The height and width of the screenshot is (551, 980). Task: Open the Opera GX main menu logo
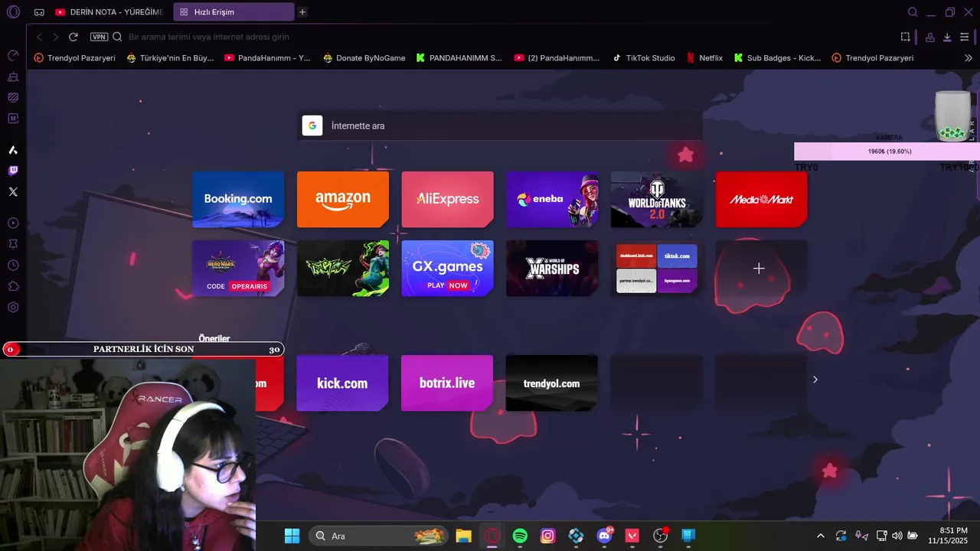pos(13,12)
